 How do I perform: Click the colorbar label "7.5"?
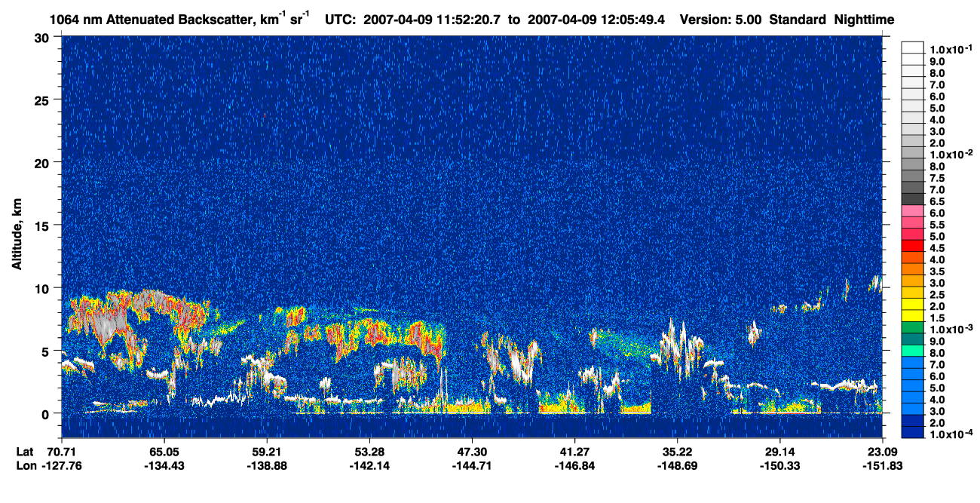[x=937, y=179]
